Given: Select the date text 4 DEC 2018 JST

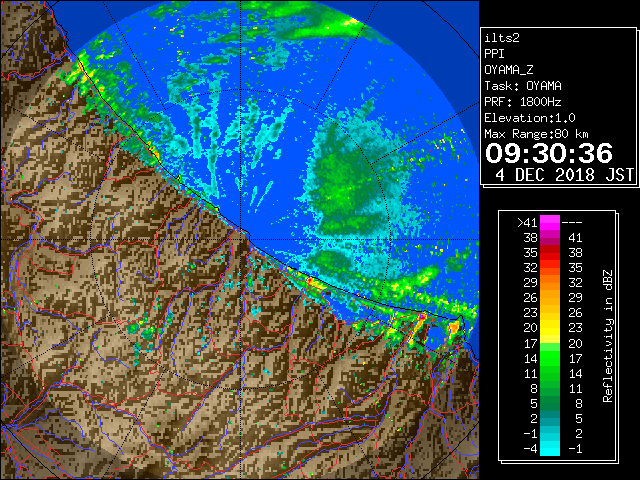Looking at the screenshot, I should (x=564, y=175).
